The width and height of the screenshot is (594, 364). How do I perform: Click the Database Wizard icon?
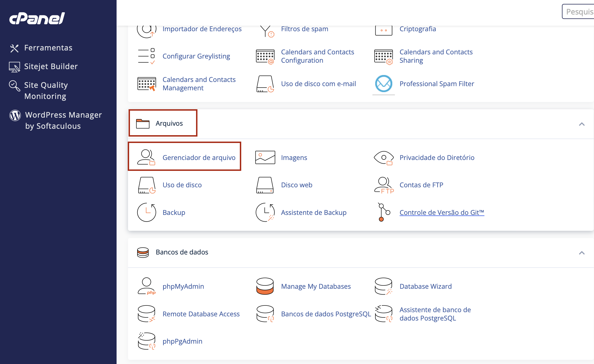[384, 286]
